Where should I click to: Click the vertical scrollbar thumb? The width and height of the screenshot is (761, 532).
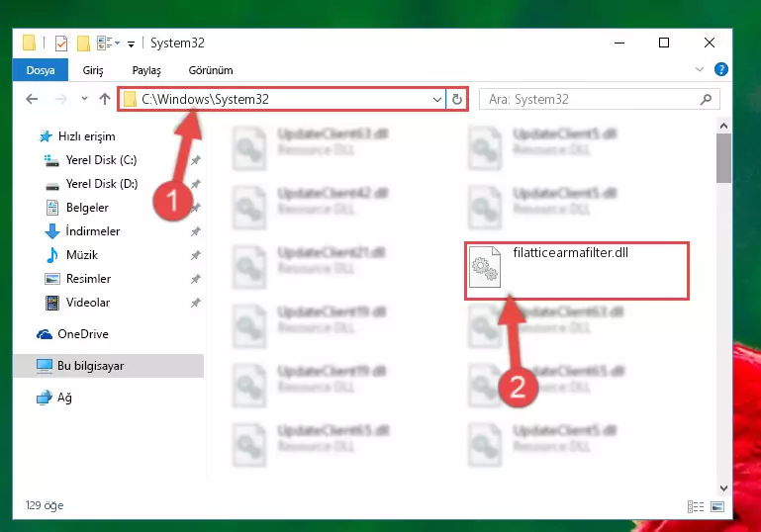(x=723, y=158)
